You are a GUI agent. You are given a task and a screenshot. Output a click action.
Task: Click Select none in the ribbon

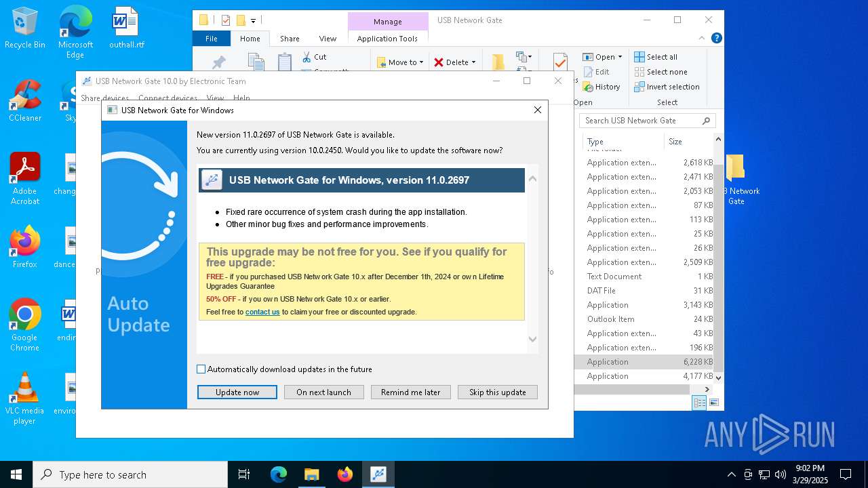pos(660,72)
